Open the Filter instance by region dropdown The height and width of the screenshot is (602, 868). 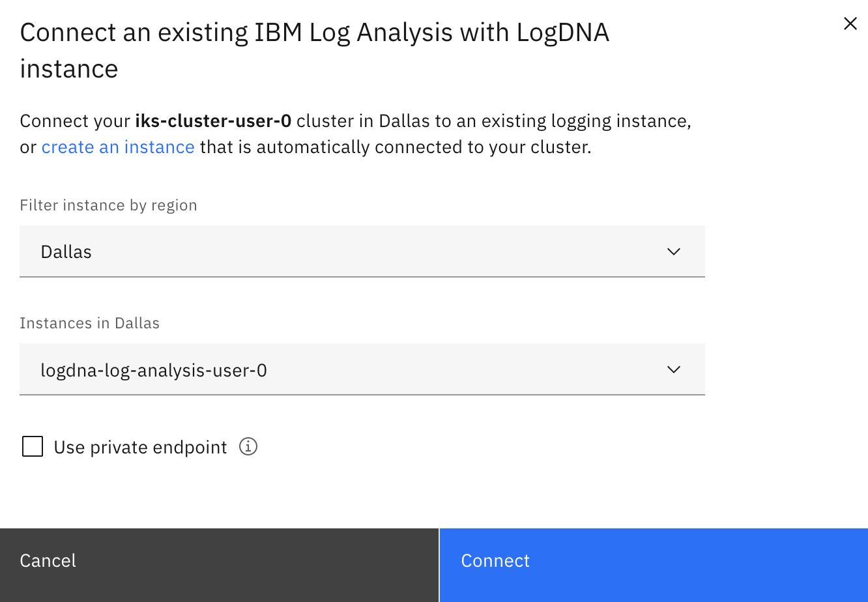pos(362,251)
